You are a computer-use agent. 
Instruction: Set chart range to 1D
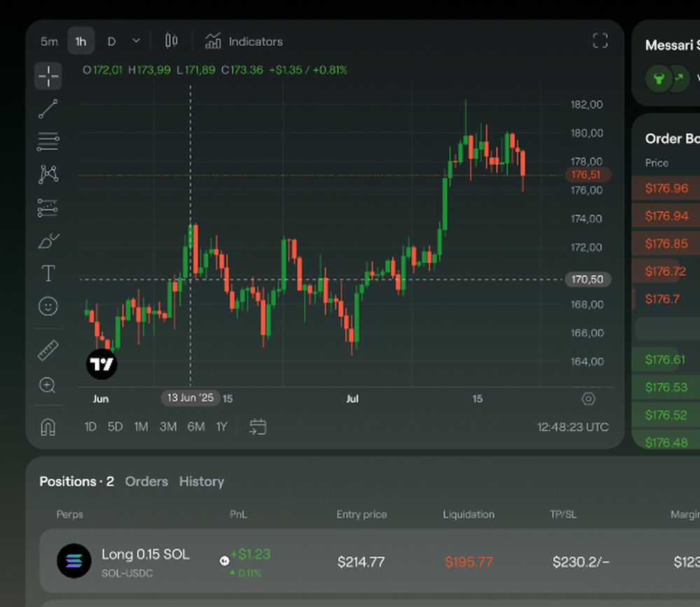[x=90, y=427]
